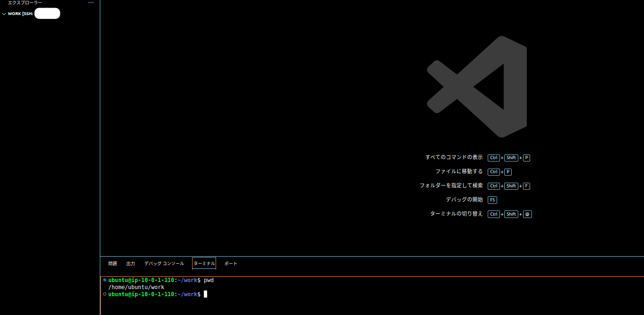Viewport: 644px width, 315px height.
Task: Focus the terminal cursor input
Action: click(x=205, y=294)
